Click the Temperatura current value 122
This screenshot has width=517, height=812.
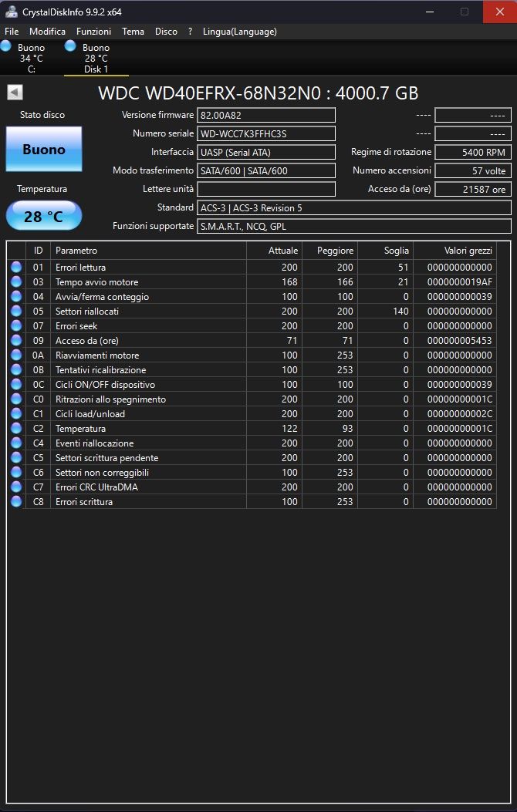289,428
